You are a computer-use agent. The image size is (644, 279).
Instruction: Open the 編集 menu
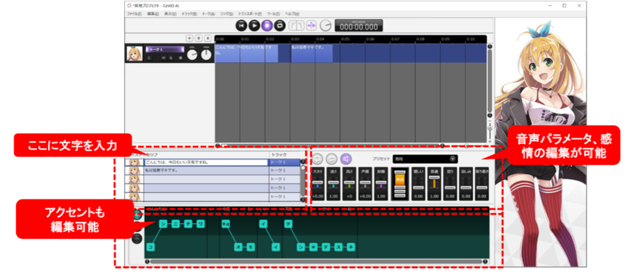click(153, 13)
